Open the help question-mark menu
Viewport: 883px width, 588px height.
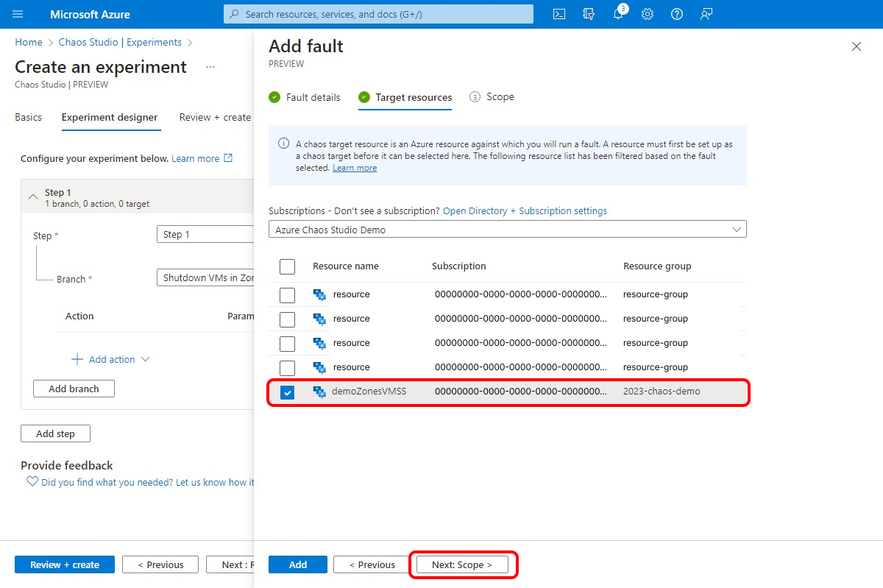click(677, 14)
